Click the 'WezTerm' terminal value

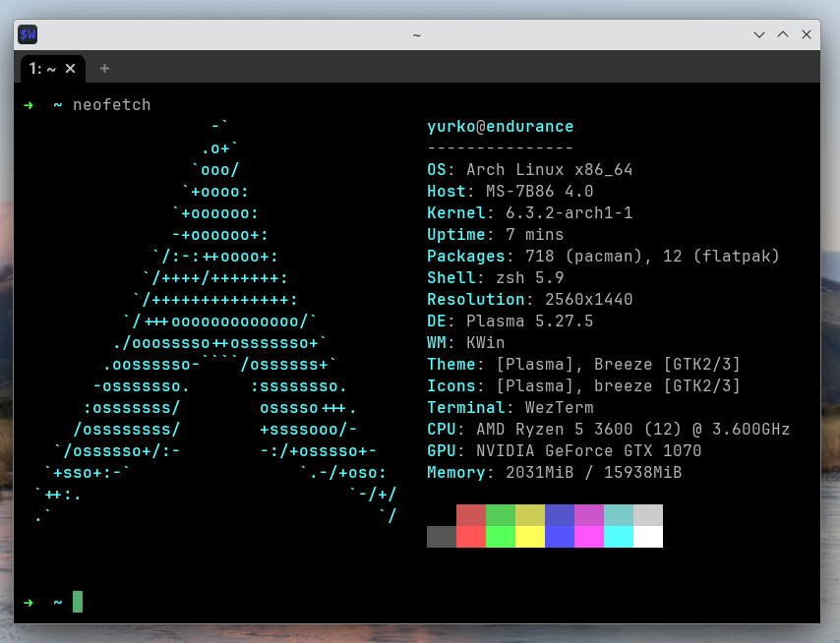(560, 408)
